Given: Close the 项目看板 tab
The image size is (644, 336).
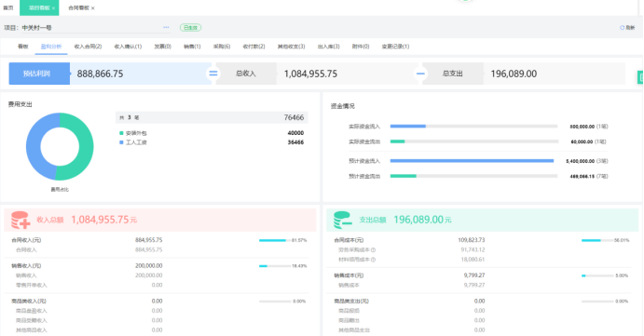Looking at the screenshot, I should [53, 8].
